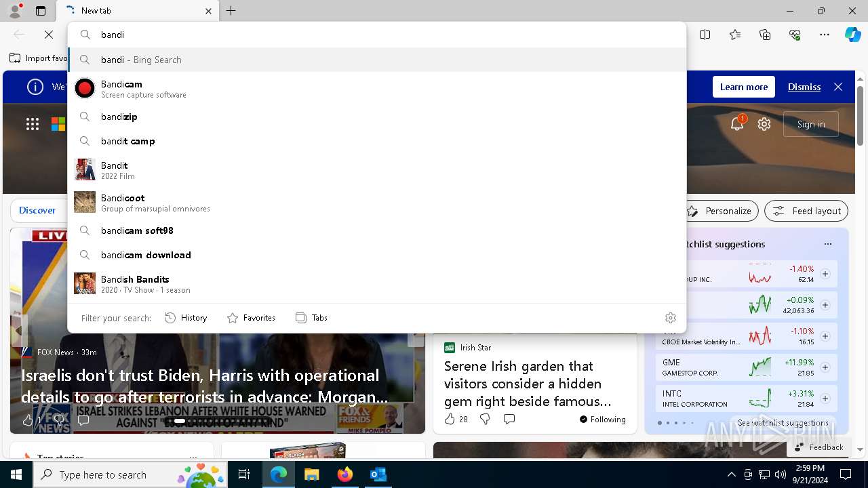Open a new tab with plus button

coord(231,11)
